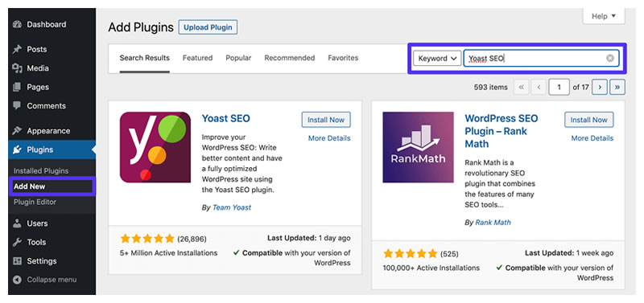
Task: Click the Plugins plug icon
Action: click(17, 149)
